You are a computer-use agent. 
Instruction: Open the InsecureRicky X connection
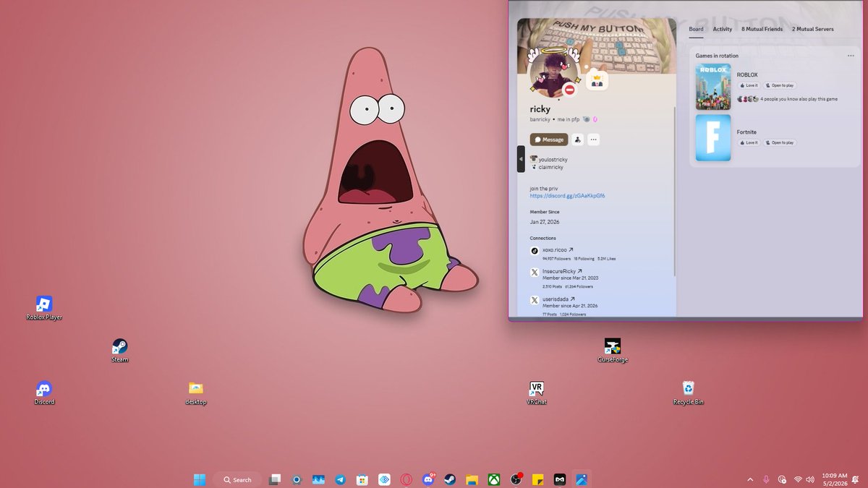(x=562, y=271)
